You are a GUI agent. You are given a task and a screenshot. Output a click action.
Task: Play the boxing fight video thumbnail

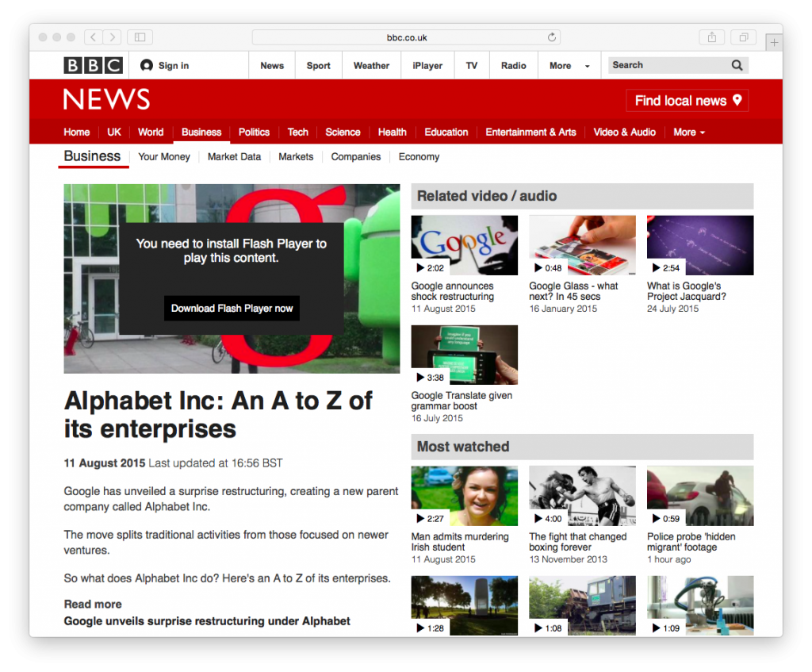tap(583, 496)
